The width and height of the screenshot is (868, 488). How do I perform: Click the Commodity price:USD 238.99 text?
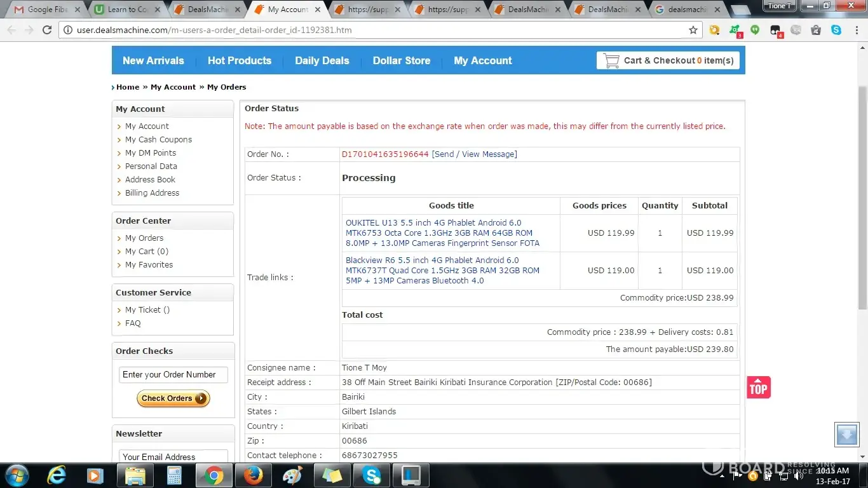[677, 297]
